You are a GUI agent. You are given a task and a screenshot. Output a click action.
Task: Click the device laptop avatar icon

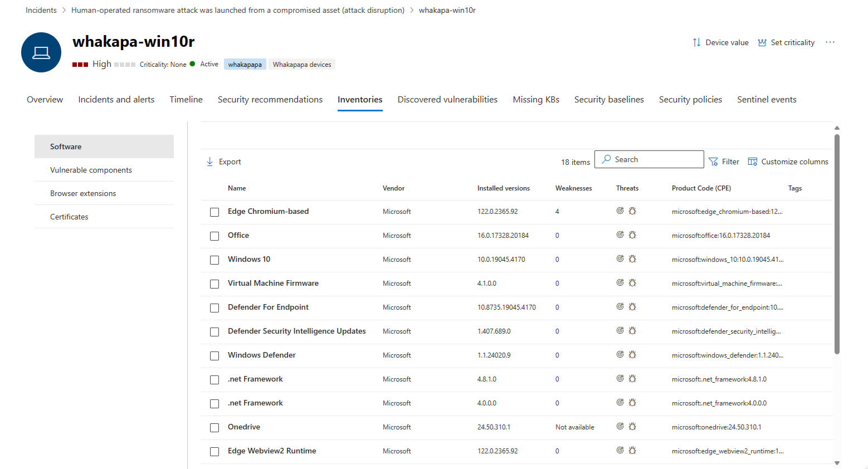tap(41, 52)
